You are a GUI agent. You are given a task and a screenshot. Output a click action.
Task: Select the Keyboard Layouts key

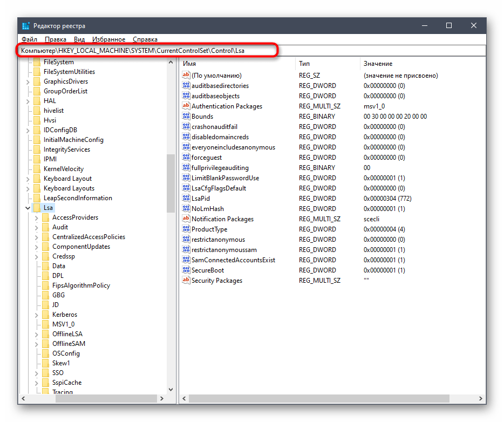[x=69, y=188]
